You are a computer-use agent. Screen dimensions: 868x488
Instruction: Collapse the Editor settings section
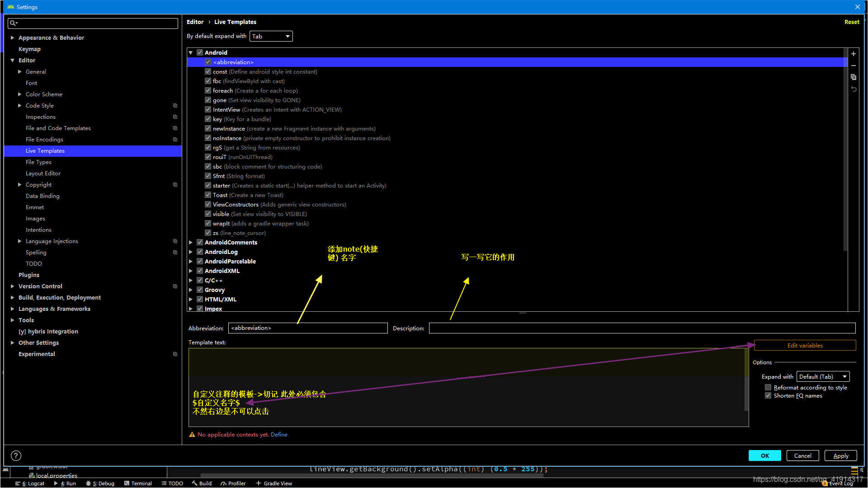tap(13, 61)
